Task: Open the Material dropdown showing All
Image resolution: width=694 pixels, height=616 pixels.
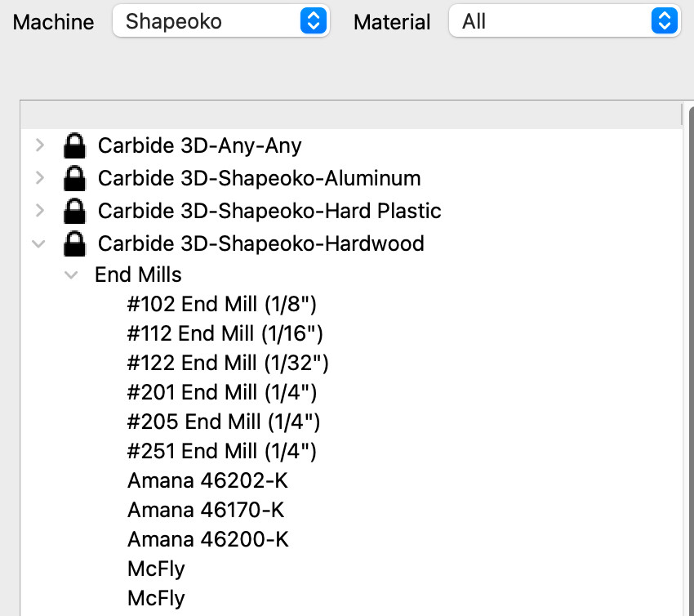Action: pyautogui.click(x=564, y=21)
